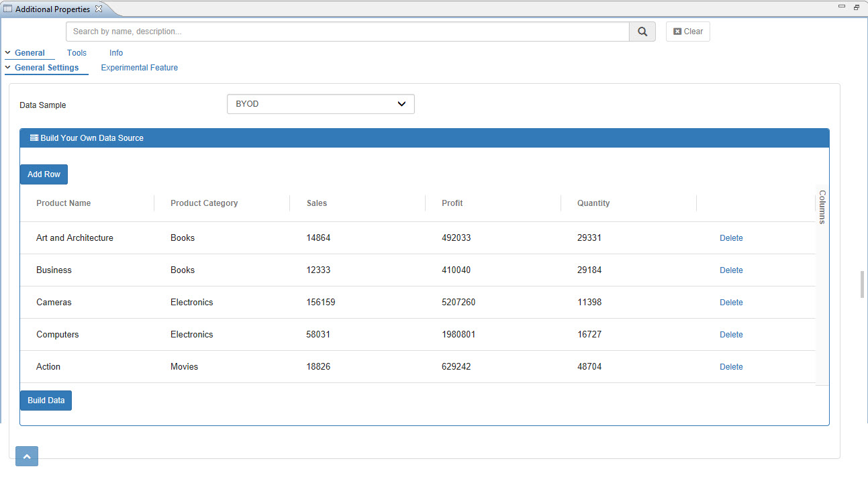This screenshot has width=868, height=477.
Task: Delete the Art and Architecture row
Action: click(731, 238)
